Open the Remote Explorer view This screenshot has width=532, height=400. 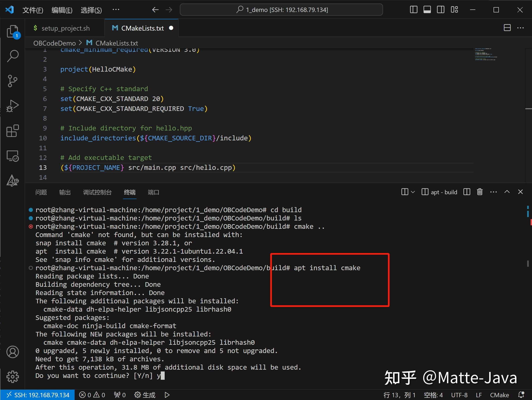(x=12, y=156)
